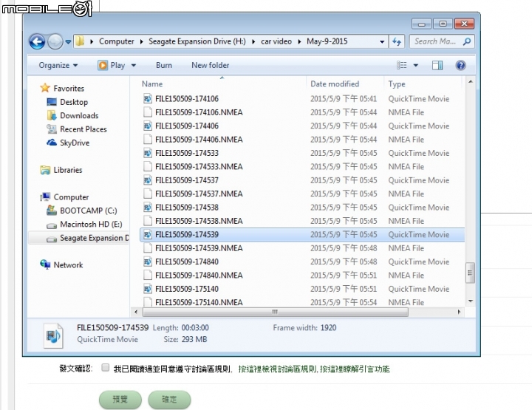Screen dimensions: 532x410
Task: Select FILE150509-174539.NMEA file
Action: pyautogui.click(x=199, y=248)
